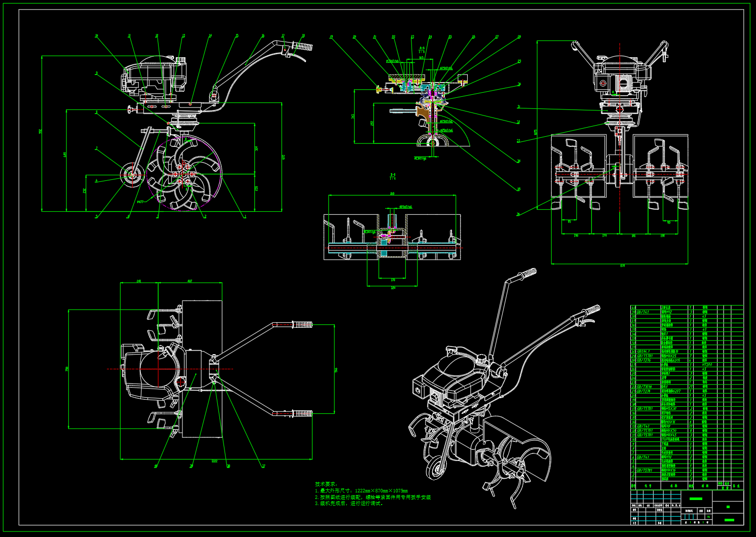Select the top-down plan view of the tiller
This screenshot has height=537, width=756.
(x=216, y=370)
